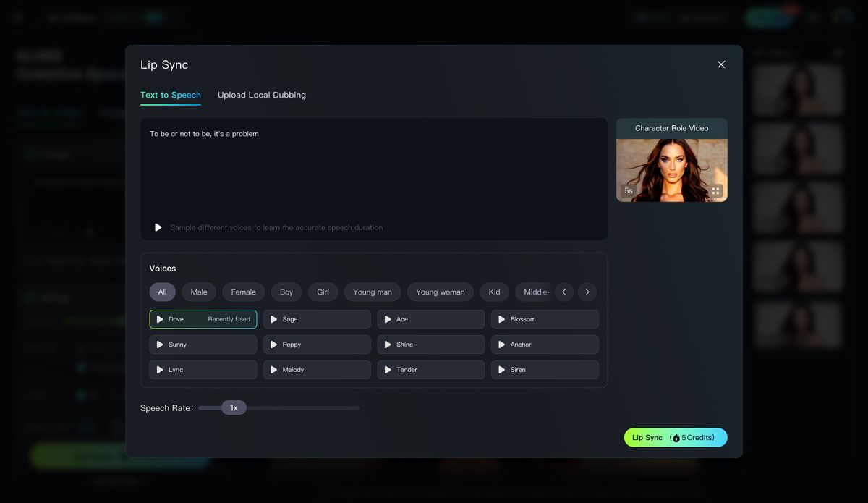Play the Siren voice sample icon
Image resolution: width=868 pixels, height=503 pixels.
click(502, 370)
